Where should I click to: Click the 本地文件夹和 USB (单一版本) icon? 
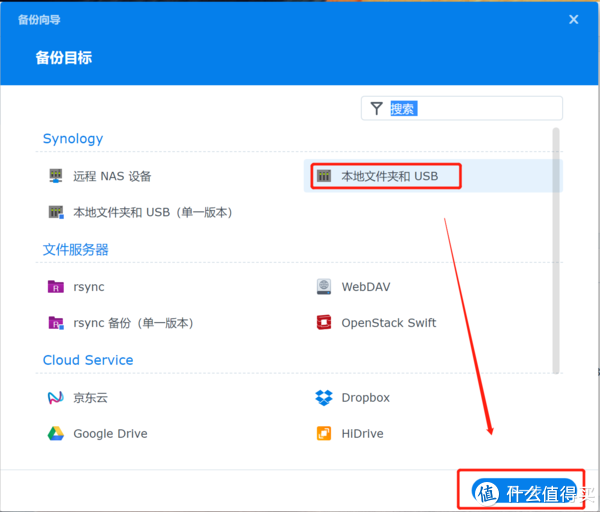56,212
